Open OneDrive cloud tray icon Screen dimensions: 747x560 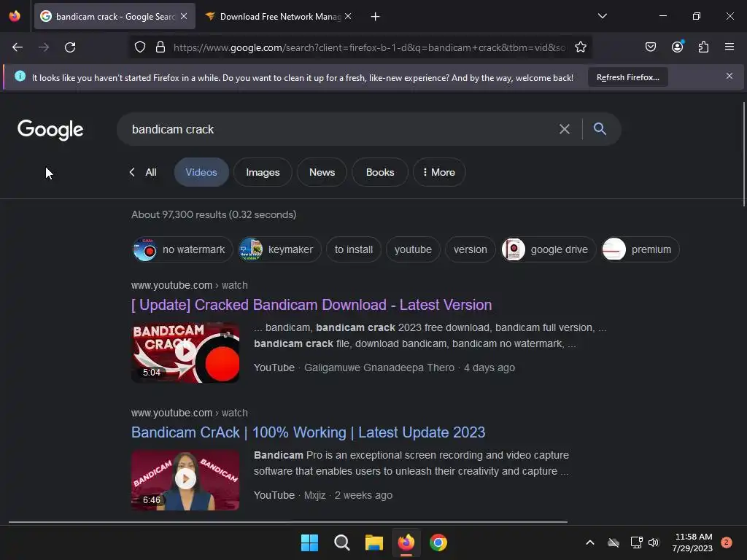[x=614, y=542]
